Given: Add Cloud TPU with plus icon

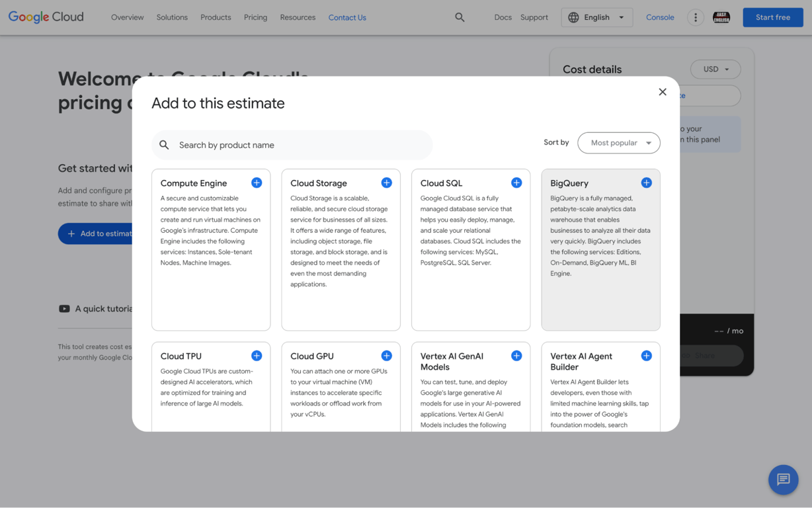Looking at the screenshot, I should click(257, 356).
